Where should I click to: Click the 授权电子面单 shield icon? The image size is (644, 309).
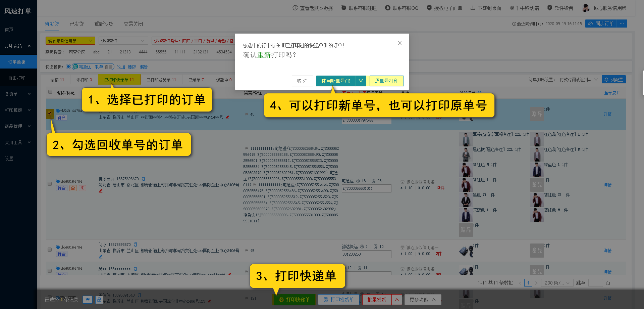(429, 8)
